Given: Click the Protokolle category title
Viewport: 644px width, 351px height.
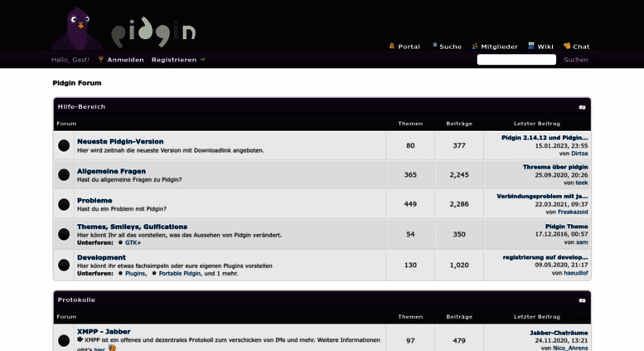Looking at the screenshot, I should point(76,300).
